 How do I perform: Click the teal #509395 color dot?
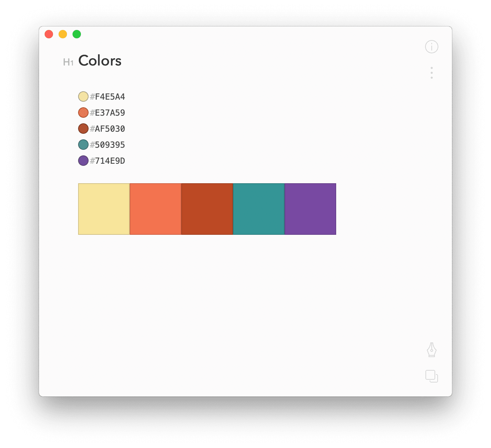[83, 145]
